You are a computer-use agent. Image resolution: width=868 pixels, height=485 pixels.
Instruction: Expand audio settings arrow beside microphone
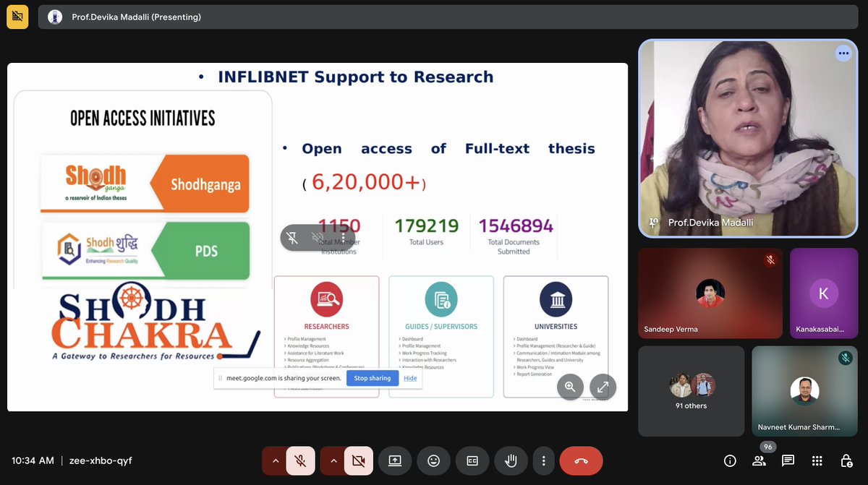(x=275, y=460)
